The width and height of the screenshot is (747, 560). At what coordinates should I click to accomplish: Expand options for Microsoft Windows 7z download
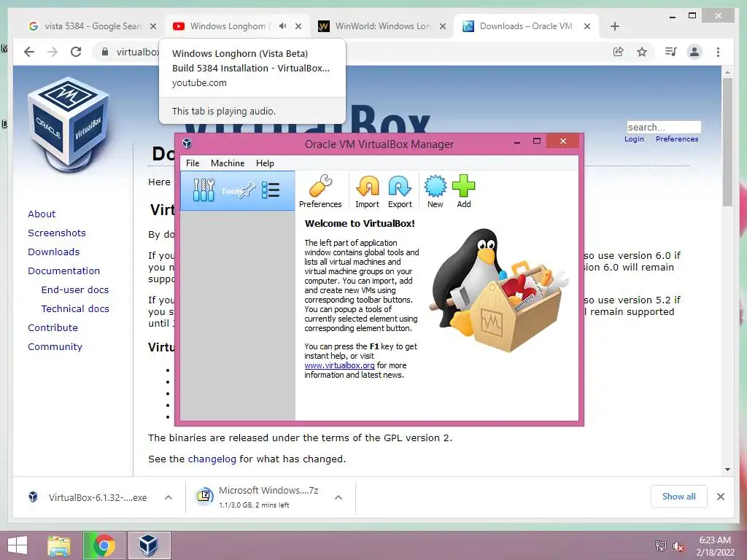tap(338, 497)
